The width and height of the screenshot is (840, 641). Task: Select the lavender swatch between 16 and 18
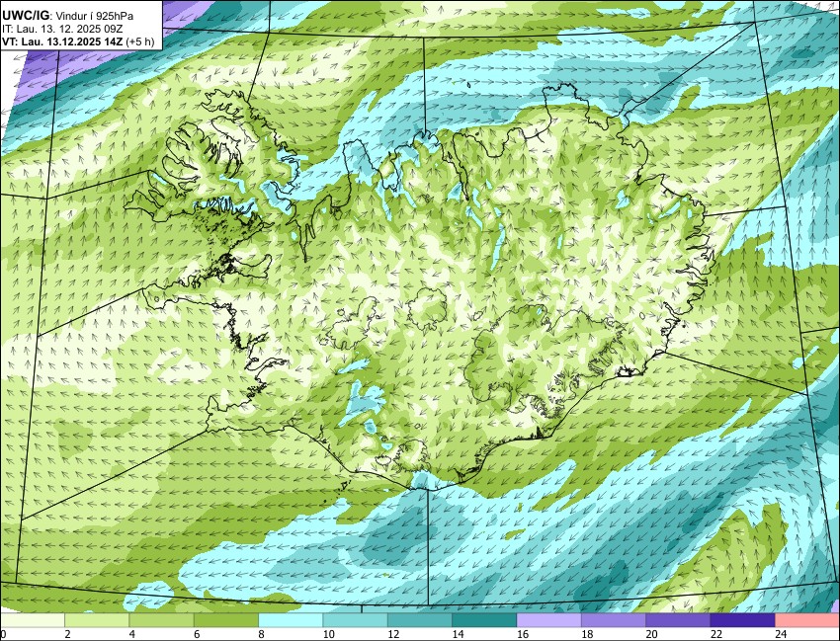(x=549, y=620)
